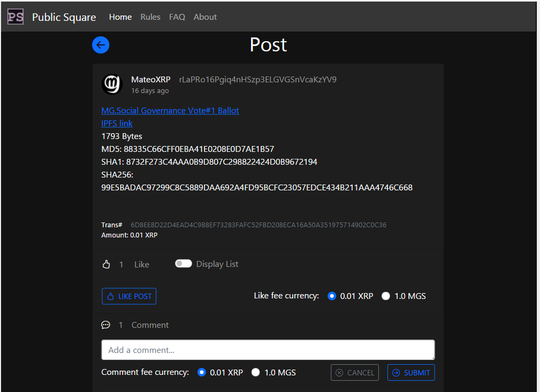This screenshot has height=392, width=540.
Task: Open MG.Social Governance Vote#1 Ballot link
Action: pos(170,111)
